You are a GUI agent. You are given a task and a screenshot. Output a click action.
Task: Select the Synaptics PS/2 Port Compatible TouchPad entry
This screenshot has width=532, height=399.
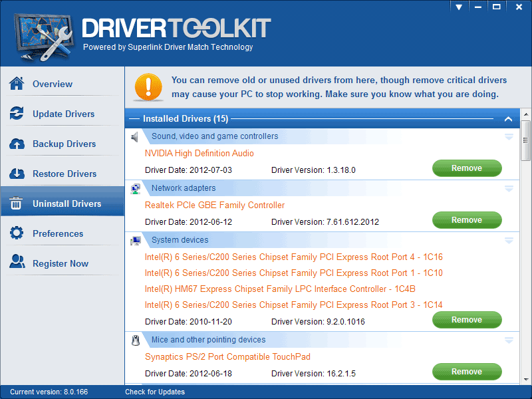(x=227, y=357)
